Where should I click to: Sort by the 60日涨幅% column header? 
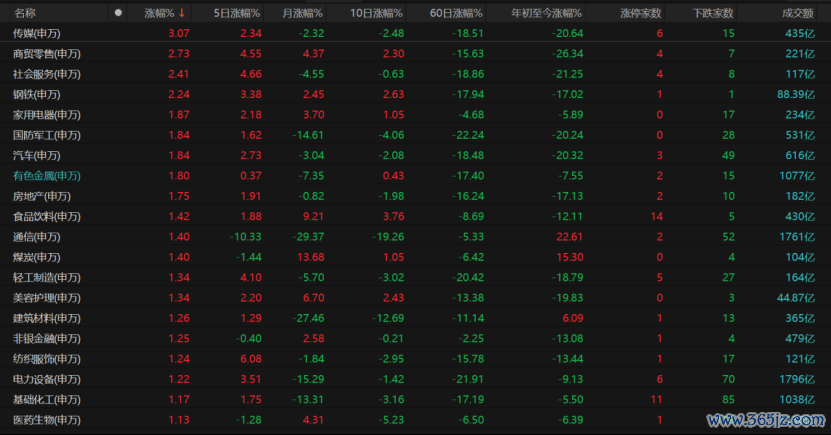pyautogui.click(x=456, y=13)
